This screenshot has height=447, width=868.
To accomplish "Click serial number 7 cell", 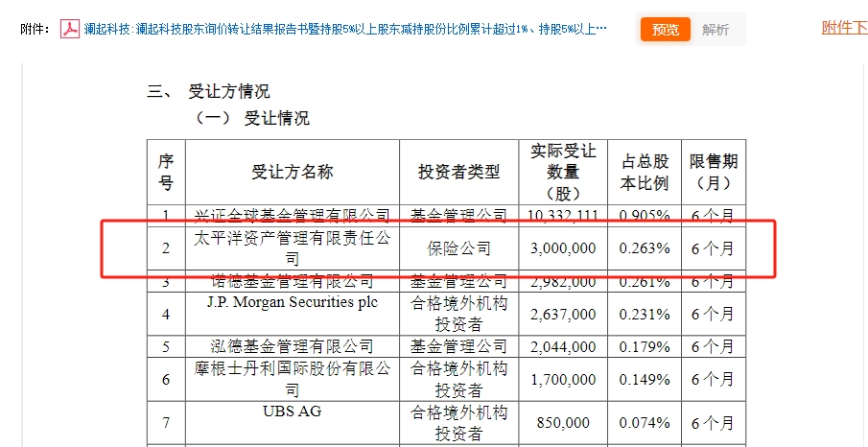I will 166,423.
